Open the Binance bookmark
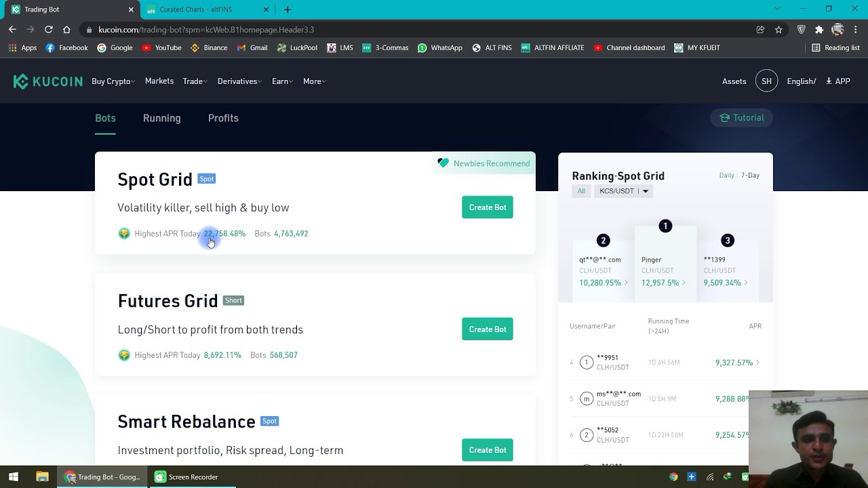Viewport: 868px width, 488px height. pos(209,48)
